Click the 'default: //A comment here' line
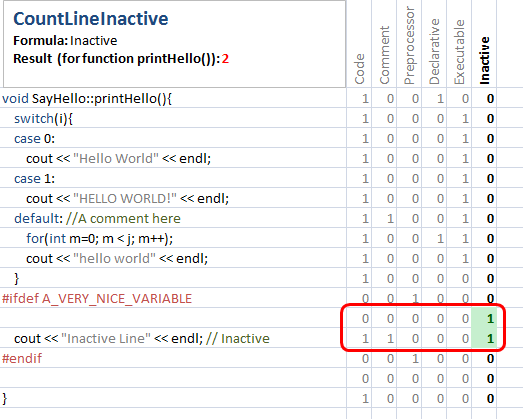Screen dimensions: 523x420 point(97,219)
